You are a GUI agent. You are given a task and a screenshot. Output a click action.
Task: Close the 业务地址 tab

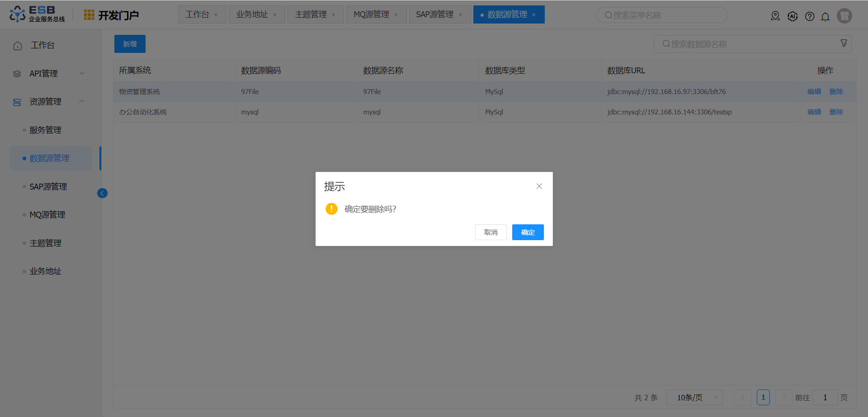274,15
